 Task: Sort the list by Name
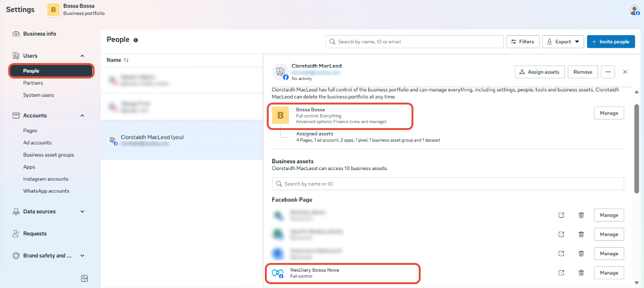[x=118, y=60]
